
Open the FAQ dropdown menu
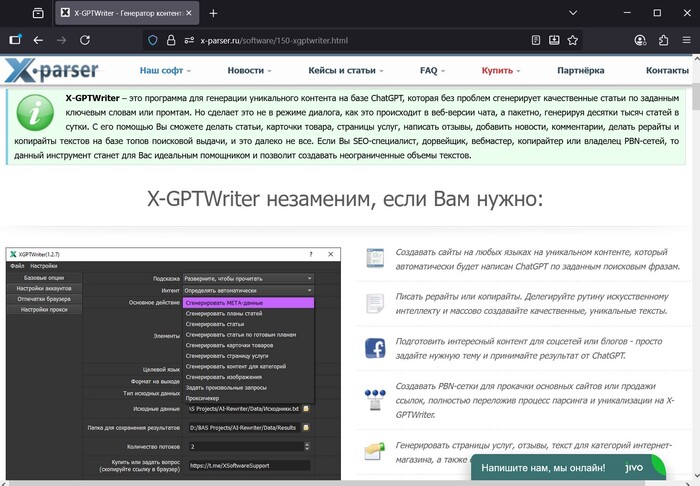tap(432, 71)
